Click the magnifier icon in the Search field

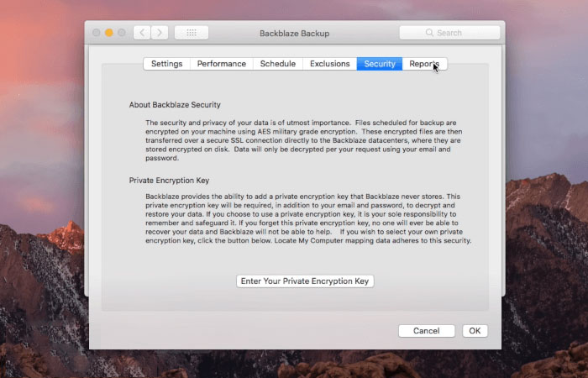tap(429, 33)
